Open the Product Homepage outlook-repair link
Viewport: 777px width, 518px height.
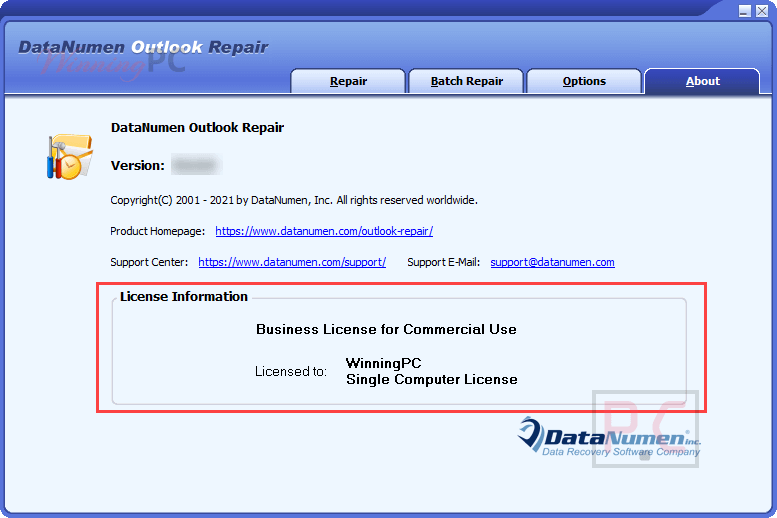(324, 231)
